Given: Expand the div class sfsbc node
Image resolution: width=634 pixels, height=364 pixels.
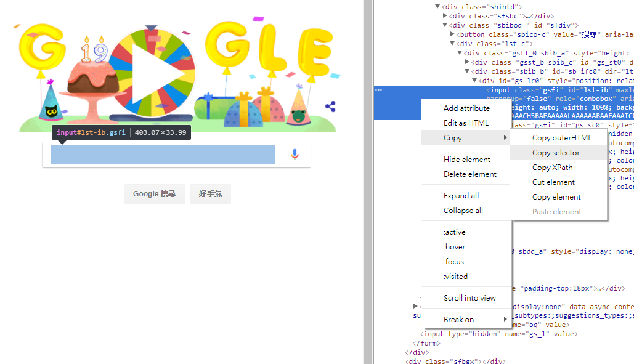Looking at the screenshot, I should click(445, 16).
